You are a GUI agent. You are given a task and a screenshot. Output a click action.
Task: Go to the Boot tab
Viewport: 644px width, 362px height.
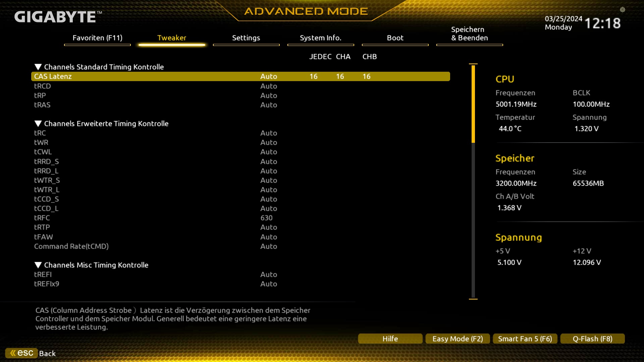pos(395,38)
